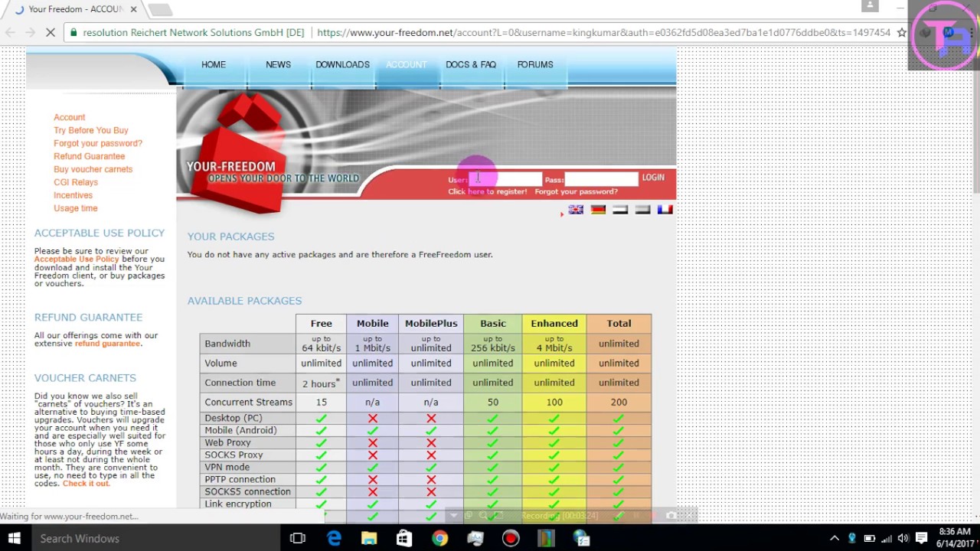The width and height of the screenshot is (980, 551).
Task: Open the NEWS navigation tab
Action: (x=278, y=64)
